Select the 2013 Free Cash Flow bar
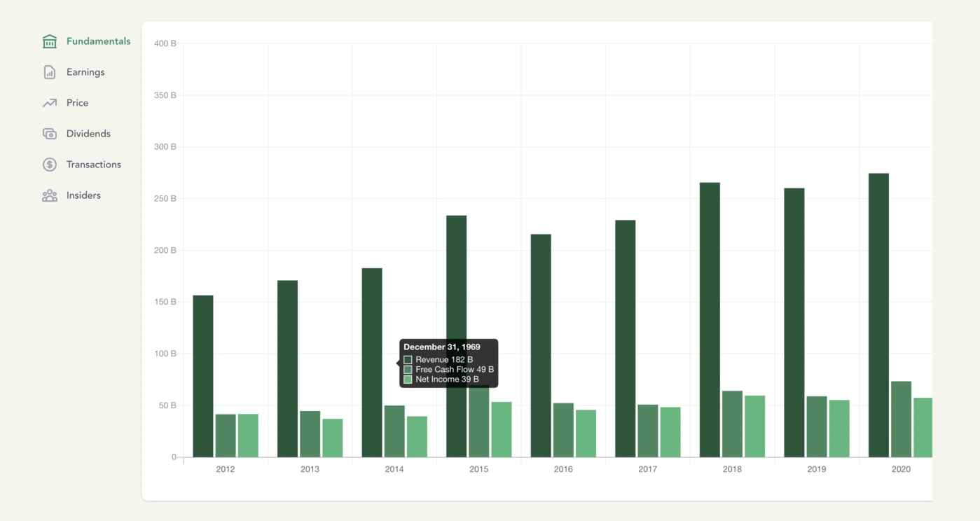 (x=310, y=434)
